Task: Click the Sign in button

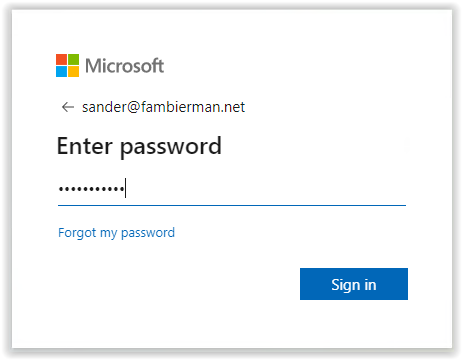Action: (x=354, y=284)
